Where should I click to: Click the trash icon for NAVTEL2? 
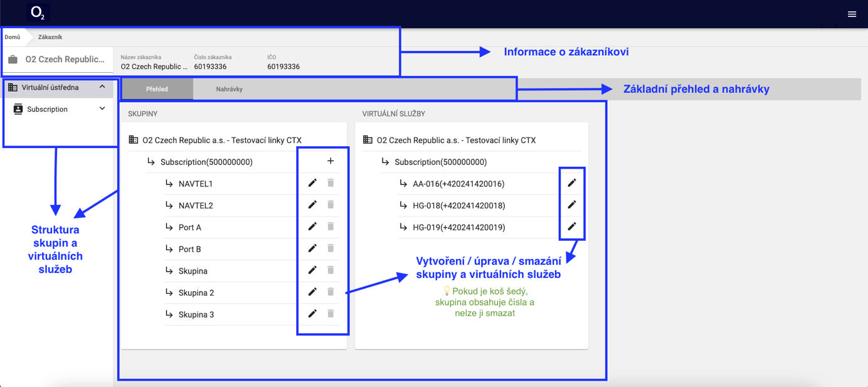[x=331, y=205]
